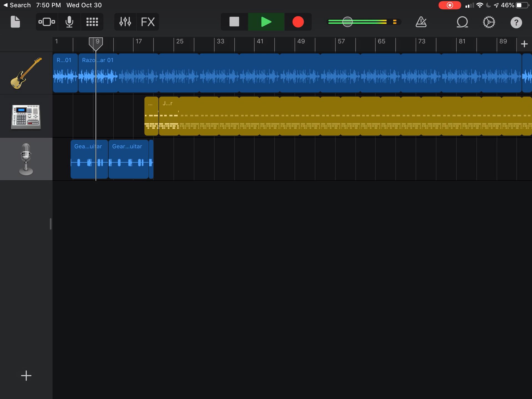Start recording with the red Record button
The height and width of the screenshot is (399, 532).
[298, 22]
